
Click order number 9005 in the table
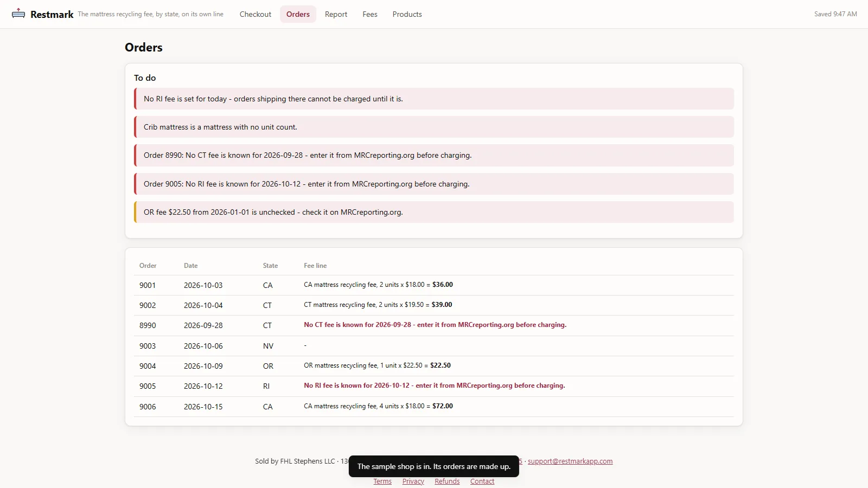tap(148, 386)
